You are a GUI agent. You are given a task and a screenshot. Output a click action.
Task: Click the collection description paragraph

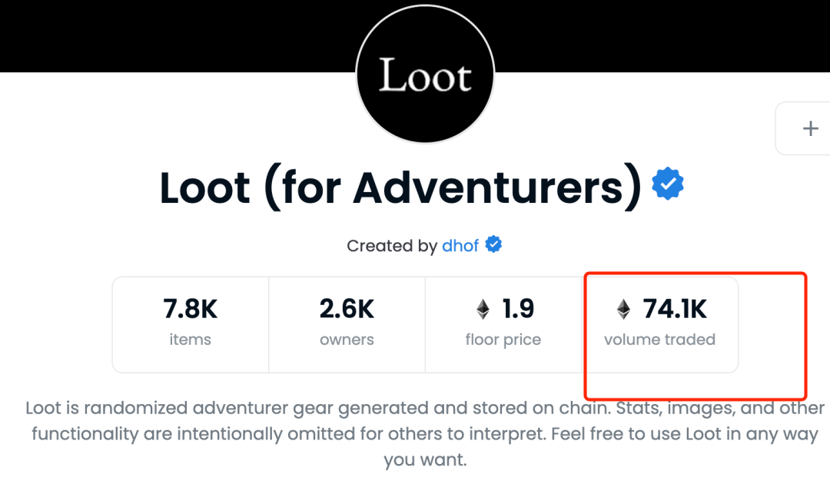[425, 433]
